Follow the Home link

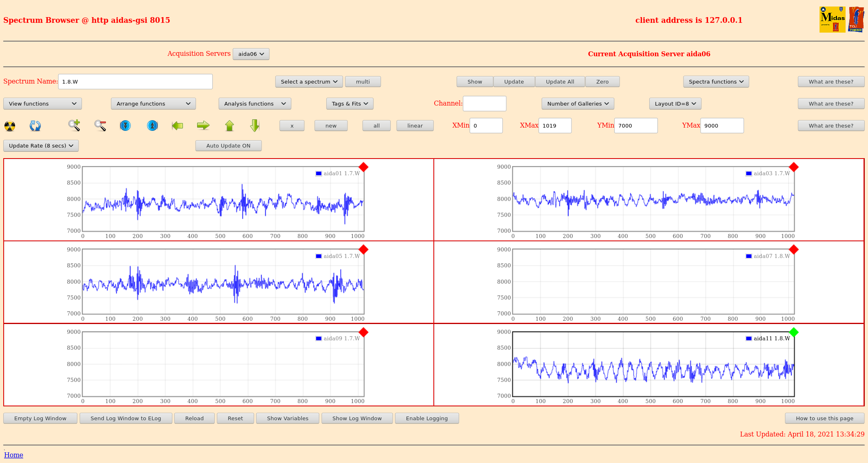13,455
